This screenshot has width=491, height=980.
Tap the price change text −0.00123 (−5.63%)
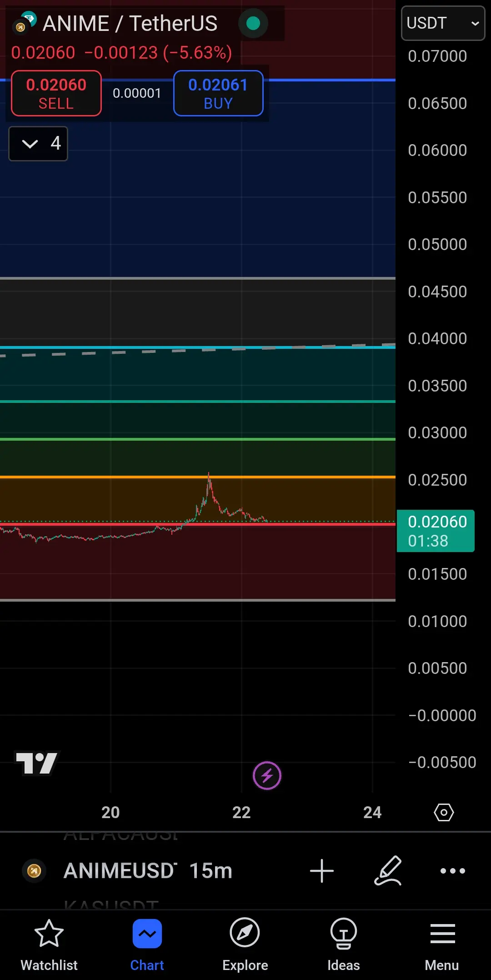click(158, 53)
